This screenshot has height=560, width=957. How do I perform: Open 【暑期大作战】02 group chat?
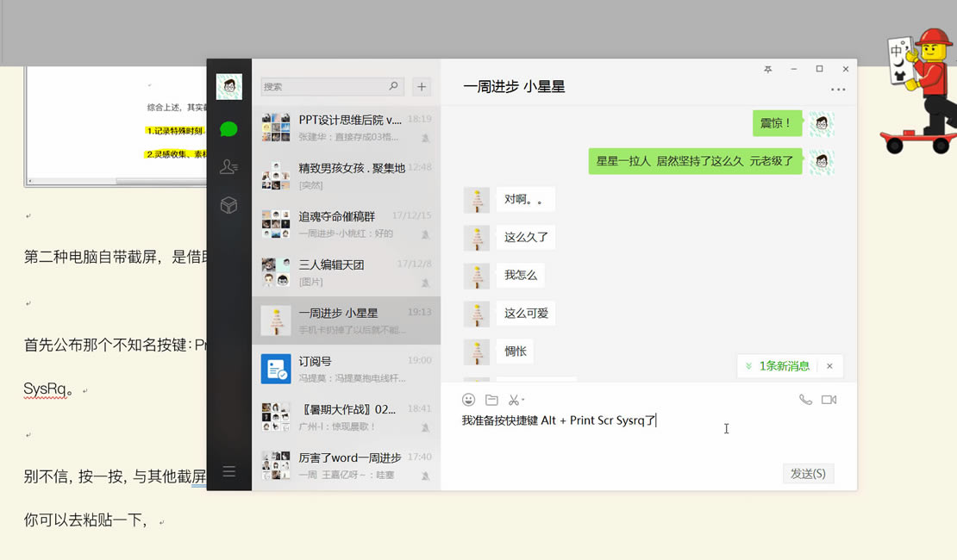346,417
